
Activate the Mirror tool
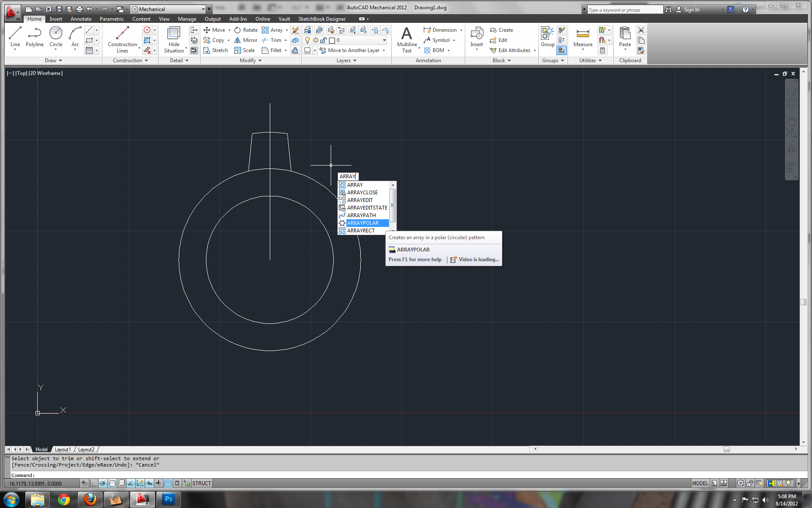coord(246,40)
